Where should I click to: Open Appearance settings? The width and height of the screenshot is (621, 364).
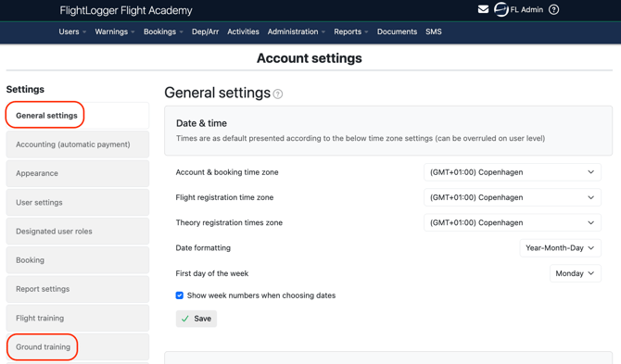[x=78, y=173]
